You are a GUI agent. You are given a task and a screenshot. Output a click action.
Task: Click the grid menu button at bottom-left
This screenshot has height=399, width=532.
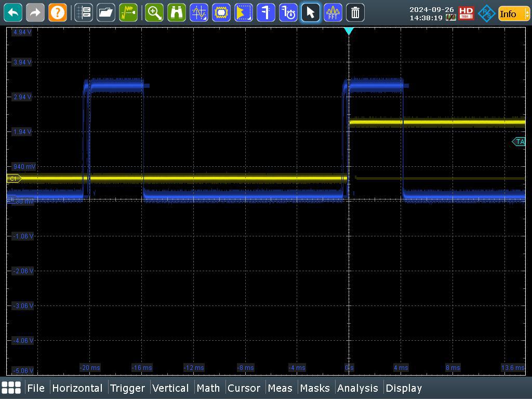point(11,388)
